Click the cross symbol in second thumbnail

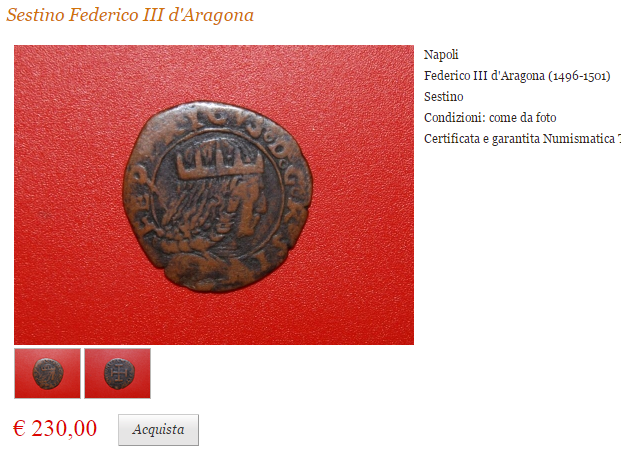click(x=118, y=373)
